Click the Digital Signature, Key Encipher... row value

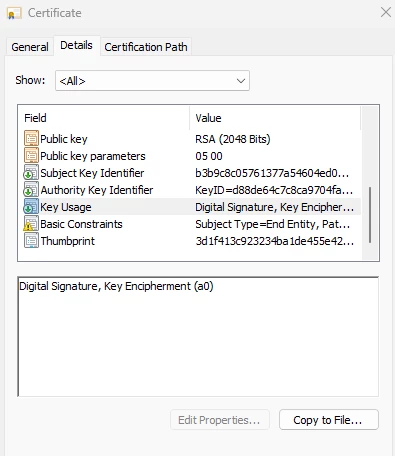click(275, 207)
